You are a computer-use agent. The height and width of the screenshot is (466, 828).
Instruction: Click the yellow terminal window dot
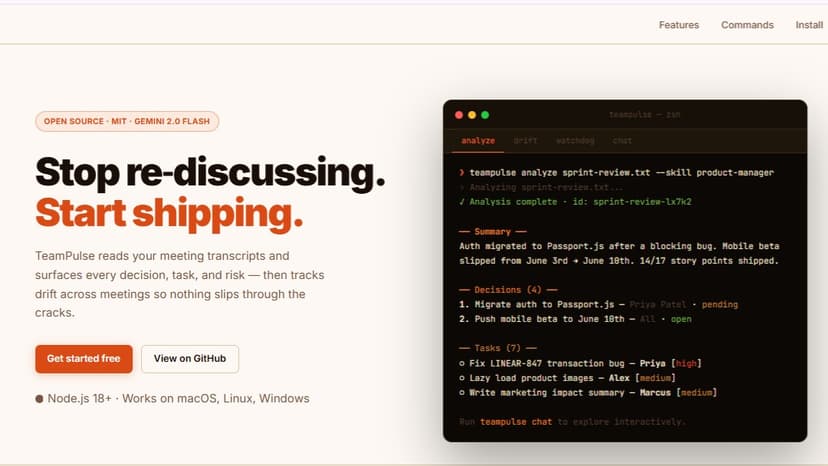coord(472,115)
